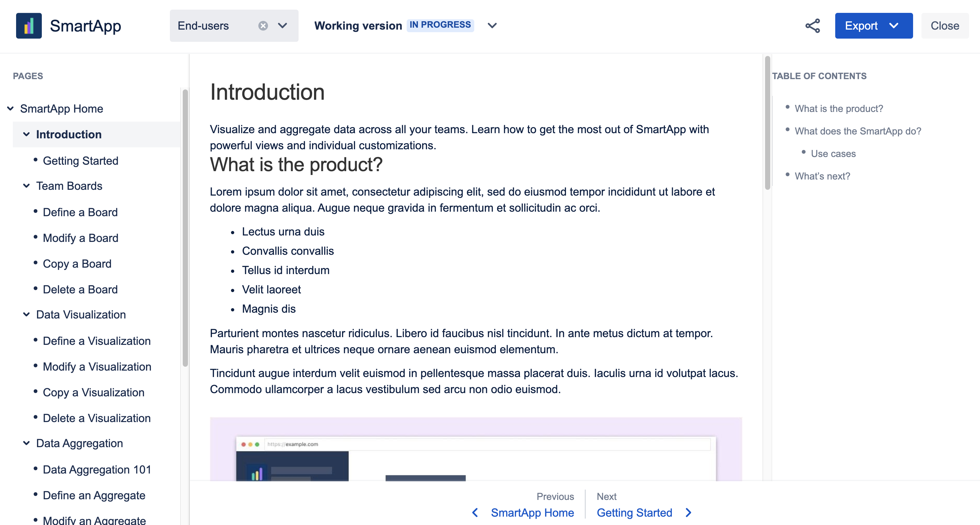Open the Working version dropdown

pyautogui.click(x=492, y=25)
